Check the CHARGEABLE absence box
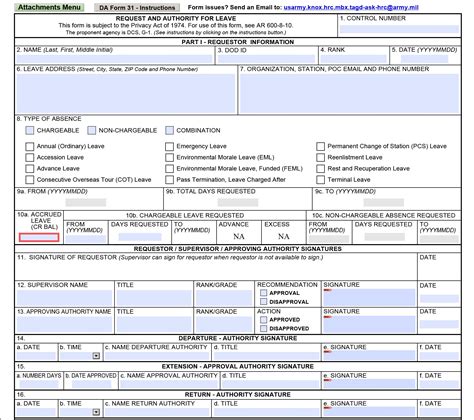 pyautogui.click(x=30, y=130)
